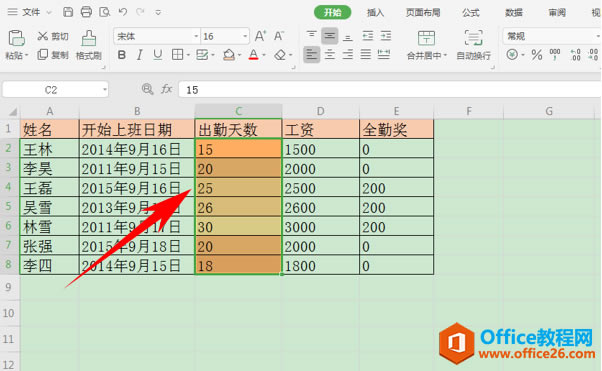Image resolution: width=602 pixels, height=371 pixels.
Task: Click Auto Wrap (自动换行) button
Action: click(x=473, y=45)
